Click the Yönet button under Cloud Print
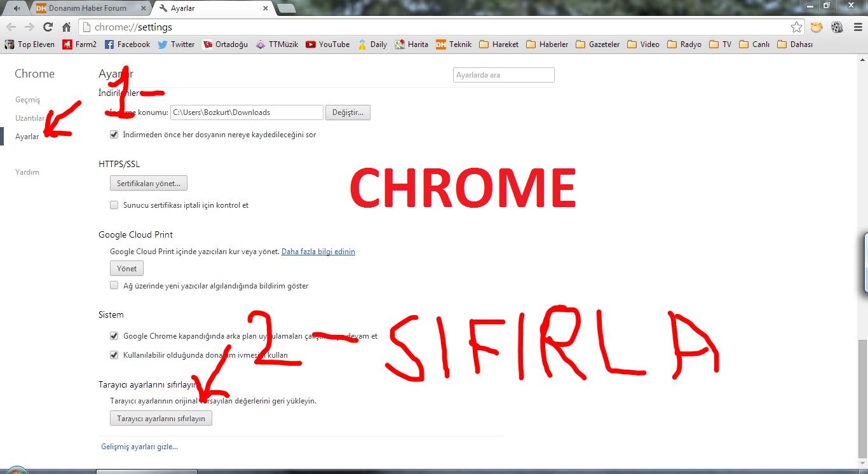Screen dimensions: 868x474 tap(127, 269)
